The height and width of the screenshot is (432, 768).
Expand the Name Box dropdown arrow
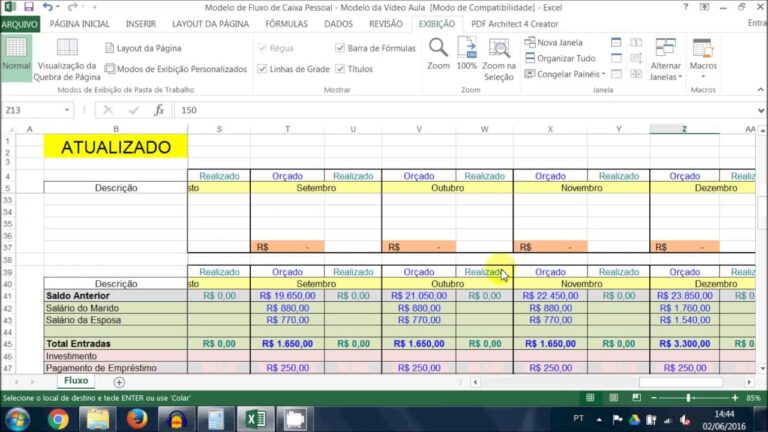(67, 110)
